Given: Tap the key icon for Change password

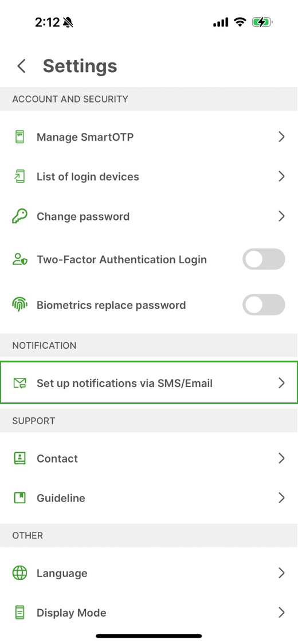Looking at the screenshot, I should (19, 216).
